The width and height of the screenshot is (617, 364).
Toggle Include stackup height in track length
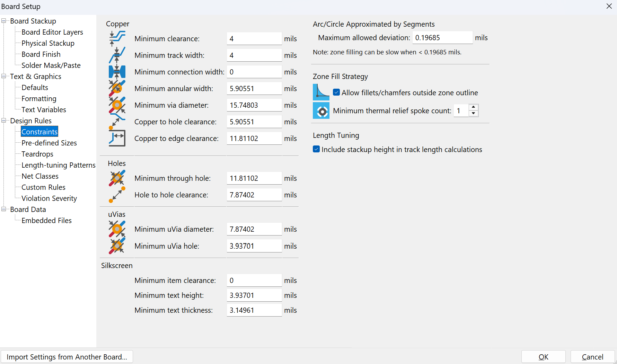pos(316,149)
